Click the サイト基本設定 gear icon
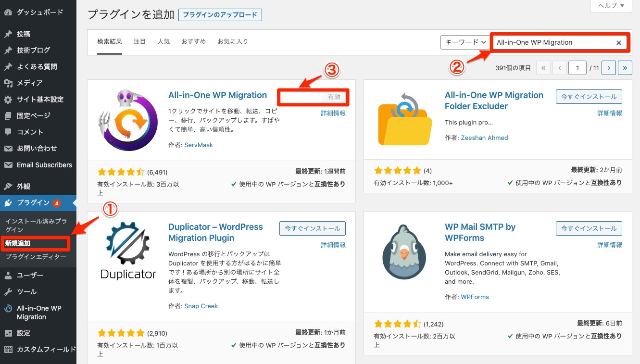The height and width of the screenshot is (364, 640). point(8,100)
